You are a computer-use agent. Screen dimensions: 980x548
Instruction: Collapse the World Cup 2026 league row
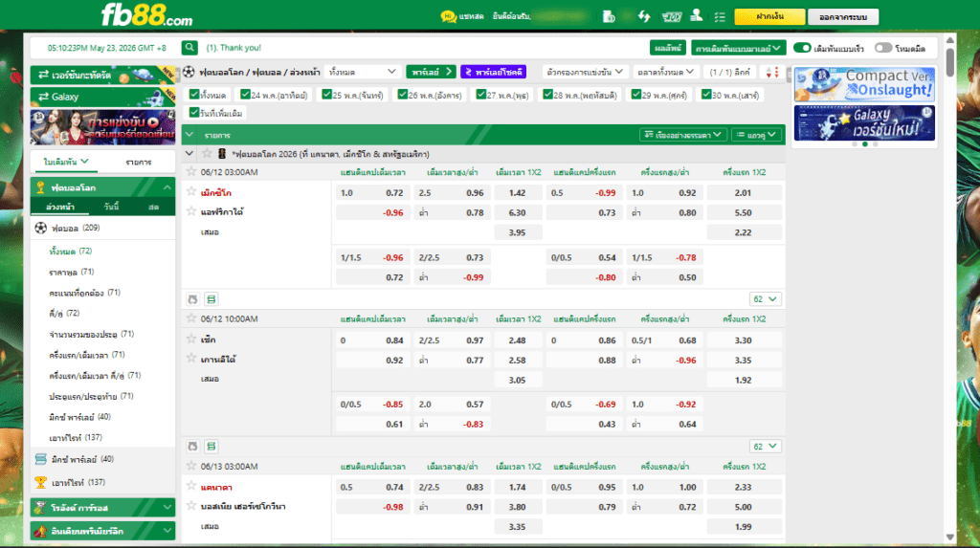coord(189,154)
